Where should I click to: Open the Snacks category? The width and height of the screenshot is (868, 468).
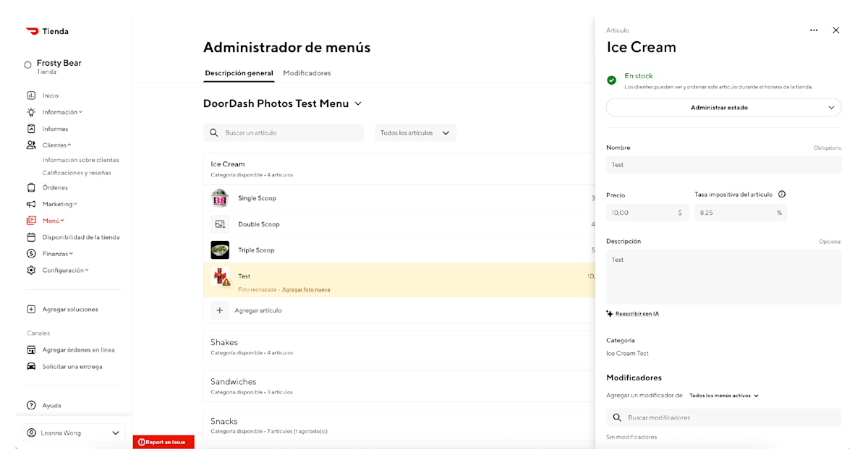[x=399, y=425]
